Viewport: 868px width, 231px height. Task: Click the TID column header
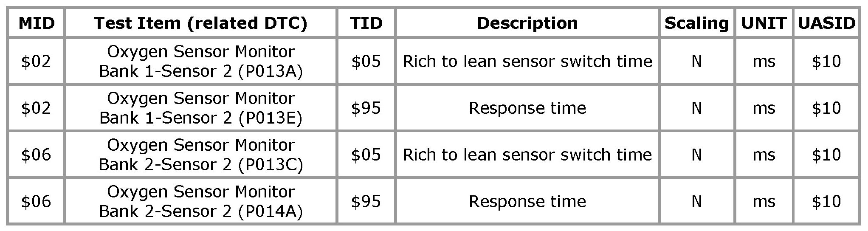pyautogui.click(x=366, y=23)
